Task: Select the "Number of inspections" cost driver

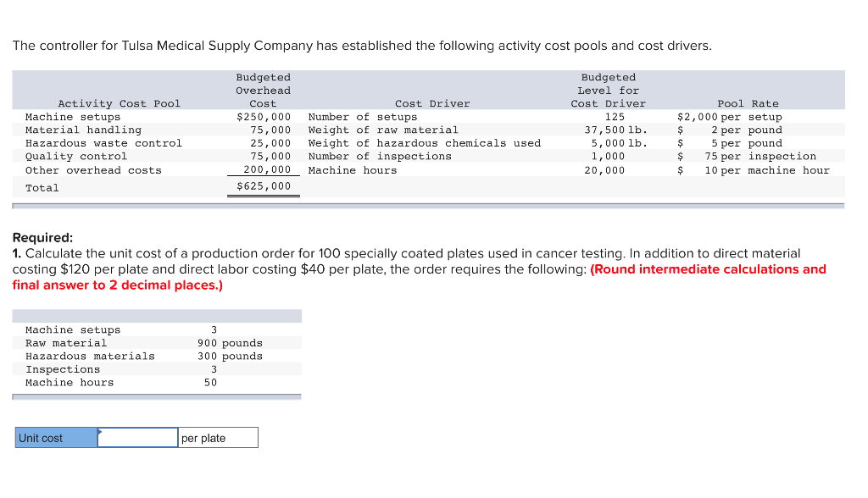Action: (x=380, y=156)
